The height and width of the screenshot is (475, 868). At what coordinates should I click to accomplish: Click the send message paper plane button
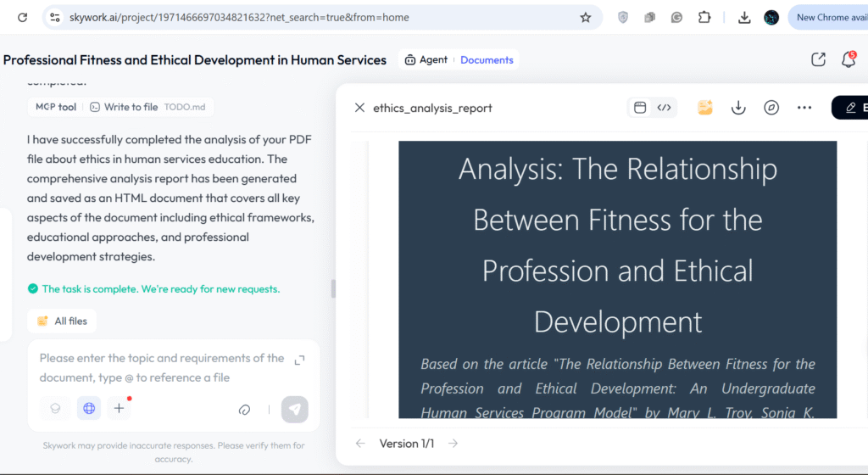[294, 409]
